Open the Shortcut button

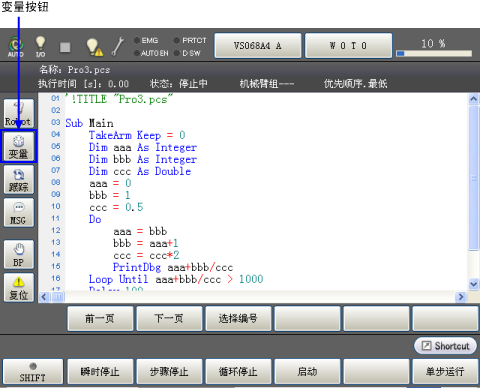pos(445,346)
